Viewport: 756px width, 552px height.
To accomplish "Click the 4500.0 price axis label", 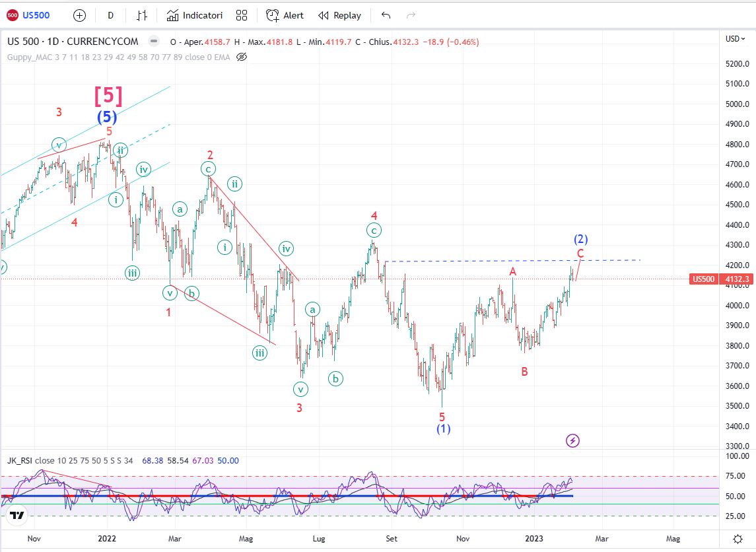I will (x=738, y=205).
